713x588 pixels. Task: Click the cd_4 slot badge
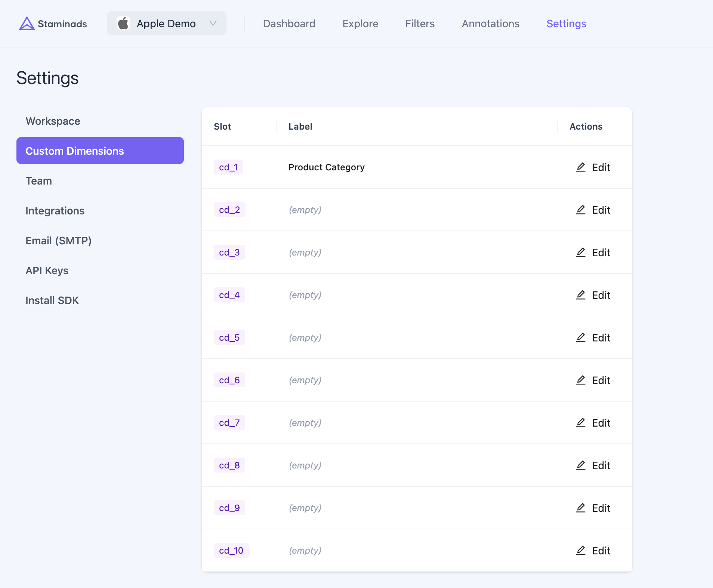click(229, 295)
